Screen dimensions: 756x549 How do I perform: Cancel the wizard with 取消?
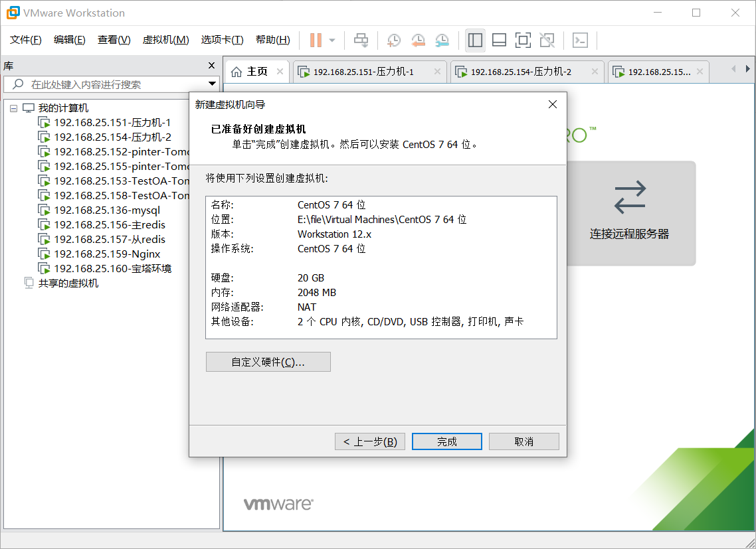point(524,441)
